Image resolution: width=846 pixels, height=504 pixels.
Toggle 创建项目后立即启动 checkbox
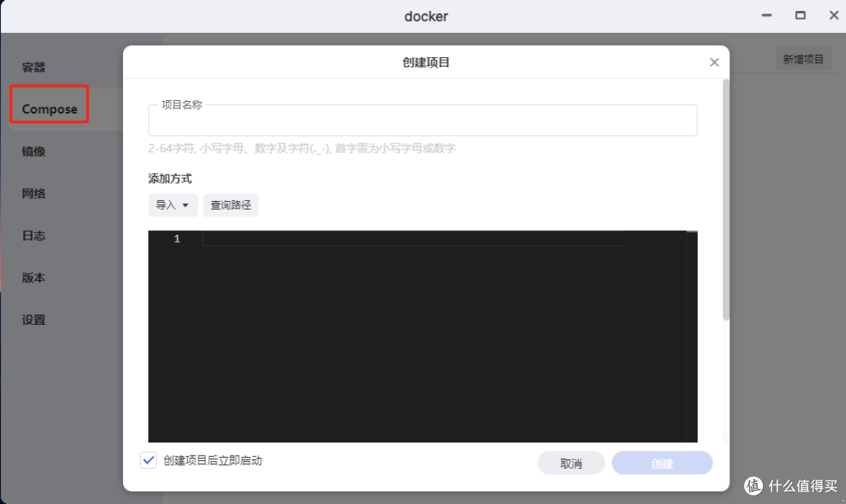[x=148, y=460]
